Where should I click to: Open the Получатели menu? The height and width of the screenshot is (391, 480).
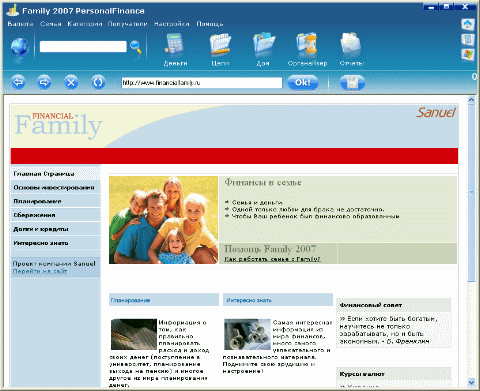pos(127,24)
